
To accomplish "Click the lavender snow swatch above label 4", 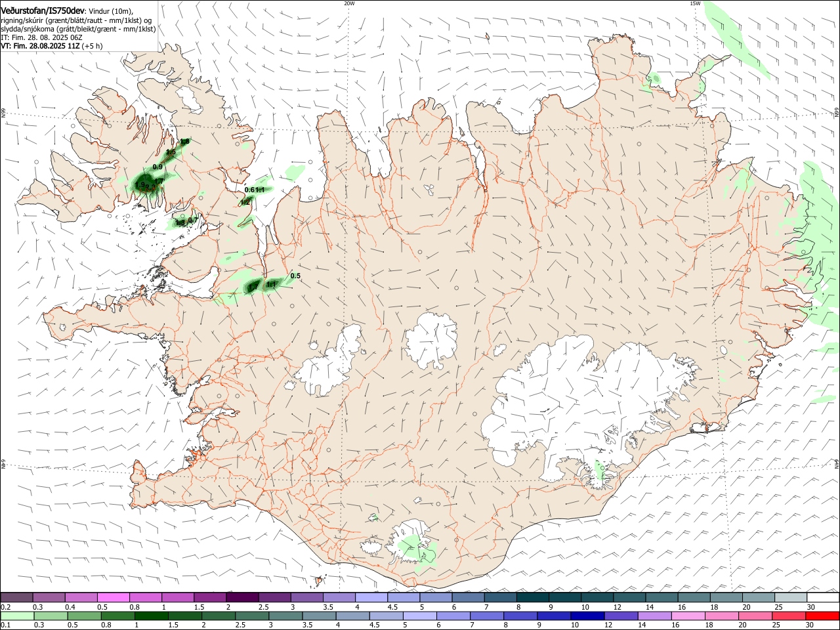I will pyautogui.click(x=371, y=597).
